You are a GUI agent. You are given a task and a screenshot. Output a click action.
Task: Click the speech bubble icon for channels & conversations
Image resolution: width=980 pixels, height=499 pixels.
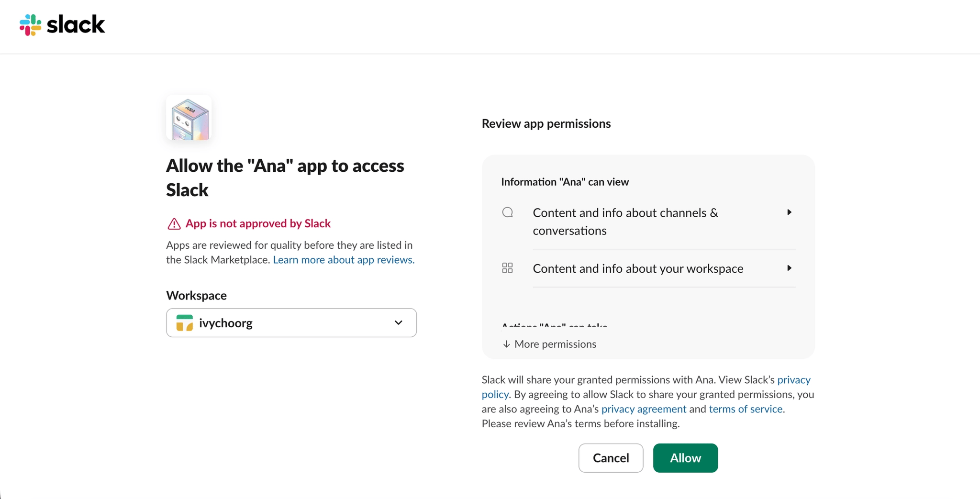[508, 212]
